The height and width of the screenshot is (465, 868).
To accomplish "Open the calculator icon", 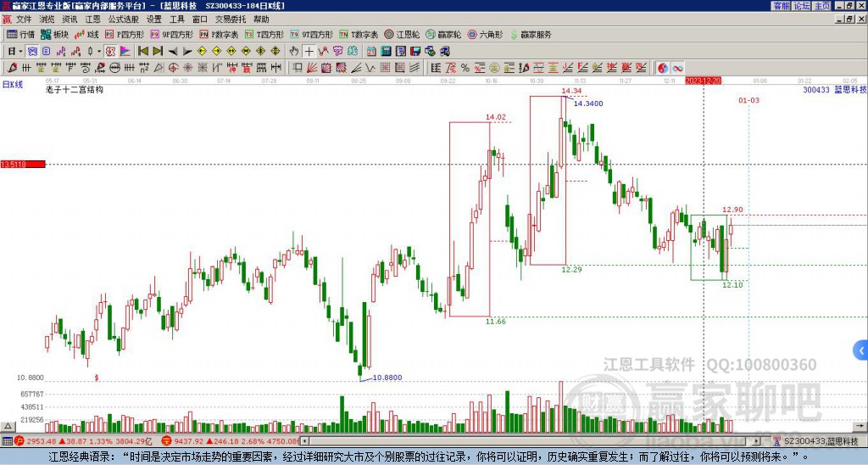I will coord(386,52).
